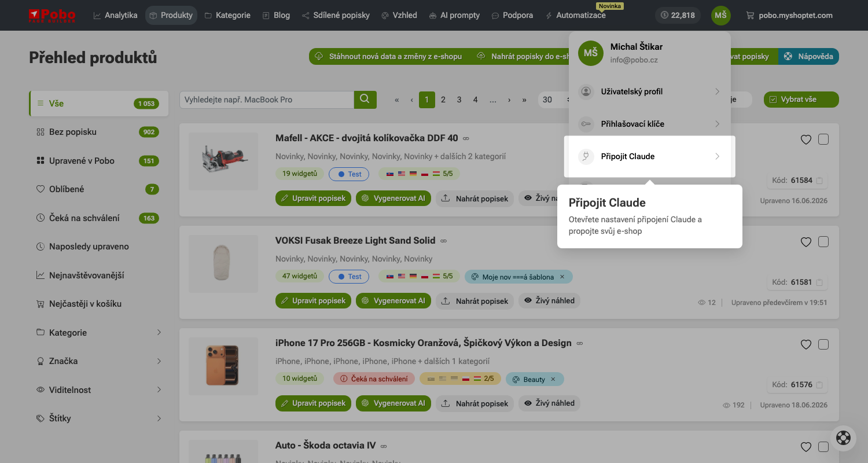Click the next page single arrow
Viewport: 868px width, 463px height.
(509, 100)
